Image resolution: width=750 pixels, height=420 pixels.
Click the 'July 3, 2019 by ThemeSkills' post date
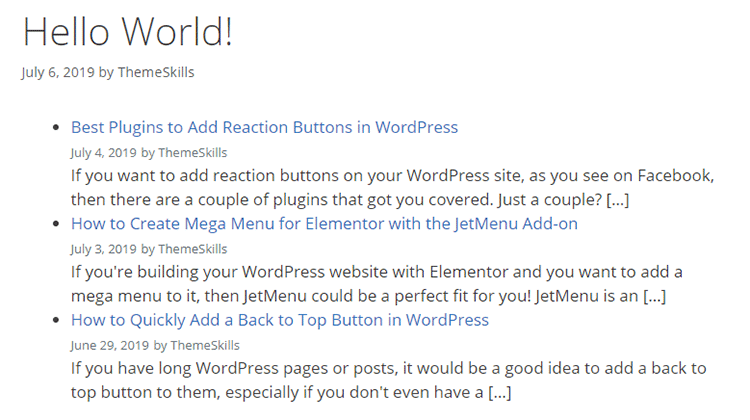coord(149,249)
